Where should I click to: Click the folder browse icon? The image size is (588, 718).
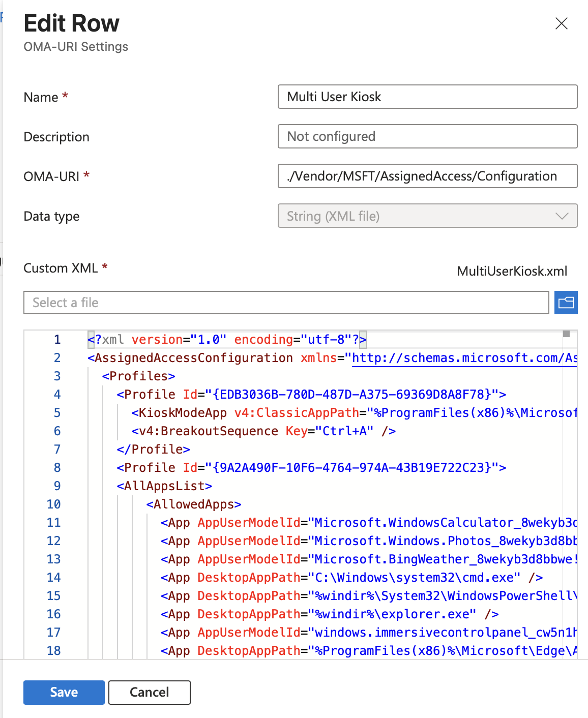tap(566, 303)
